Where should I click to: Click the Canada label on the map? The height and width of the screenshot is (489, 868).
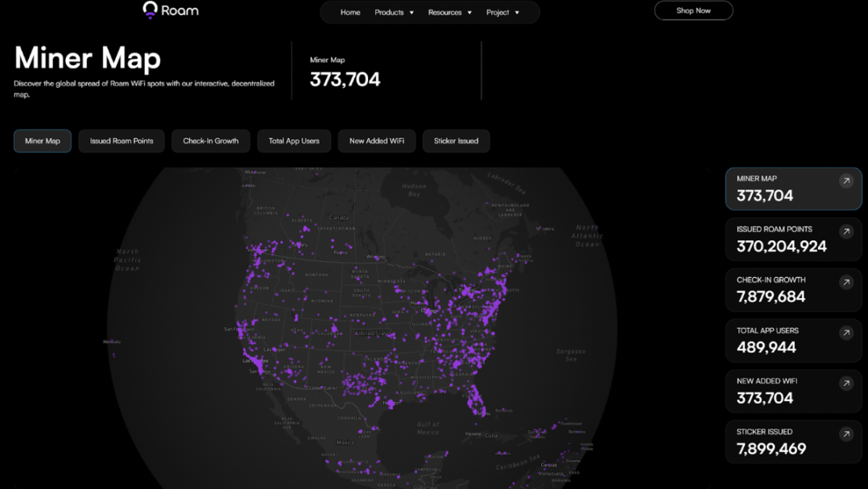coord(339,218)
